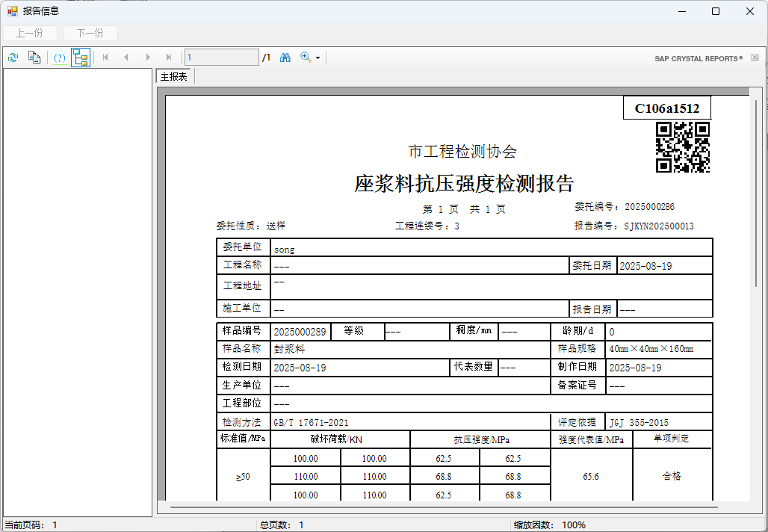Toggle the group tree panel button
Viewport: 768px width, 532px height.
click(81, 58)
